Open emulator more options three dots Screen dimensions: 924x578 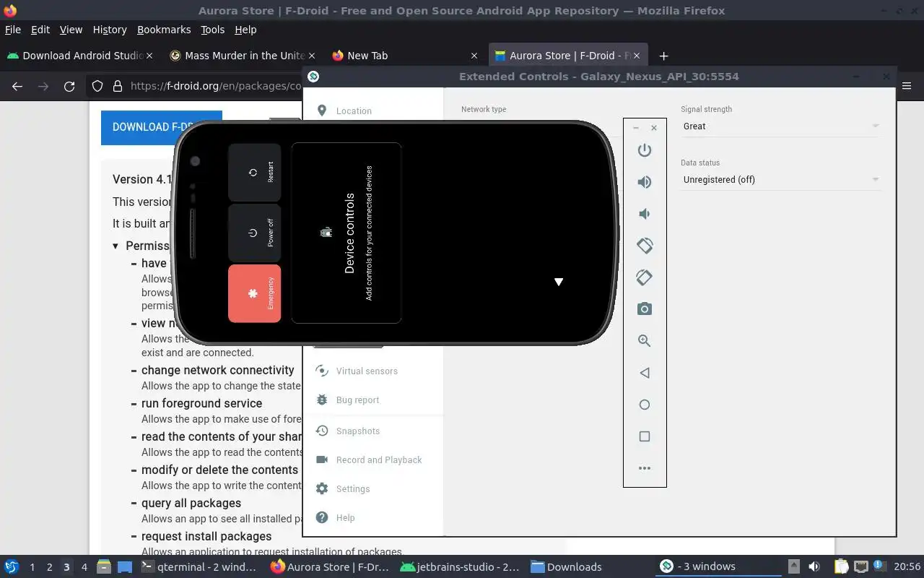[x=645, y=468]
